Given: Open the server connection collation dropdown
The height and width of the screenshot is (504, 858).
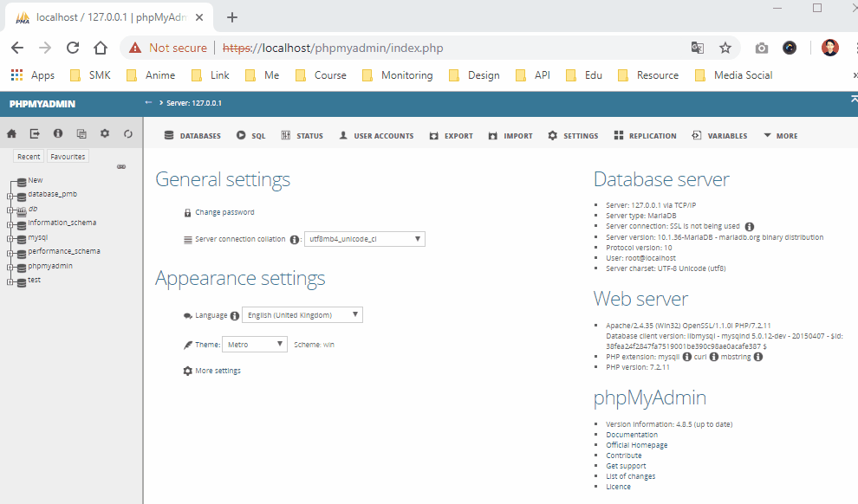Looking at the screenshot, I should (x=364, y=239).
